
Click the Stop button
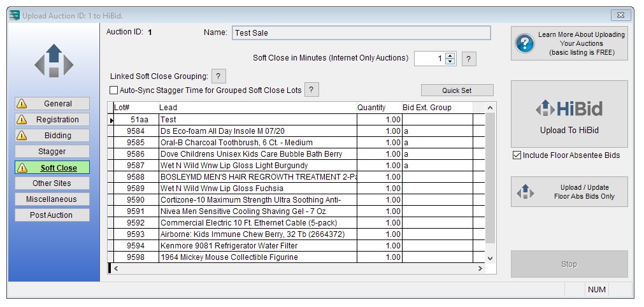tap(569, 264)
